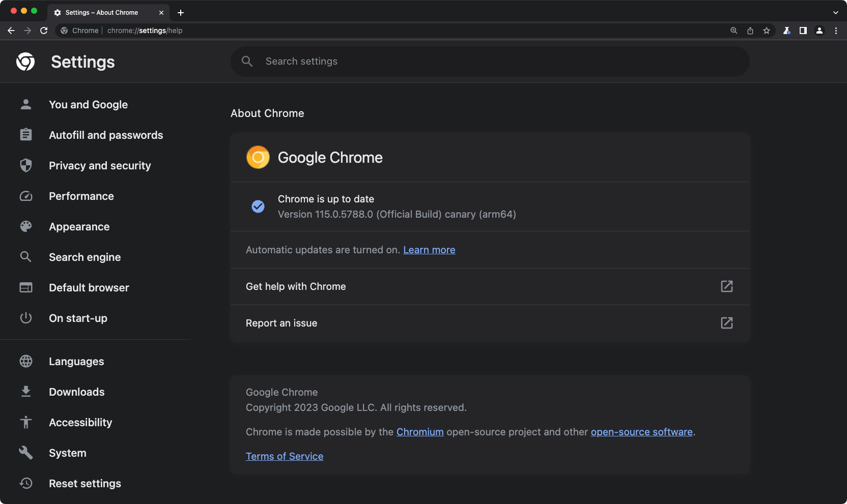Open Chrome Labs flask icon

(x=787, y=31)
